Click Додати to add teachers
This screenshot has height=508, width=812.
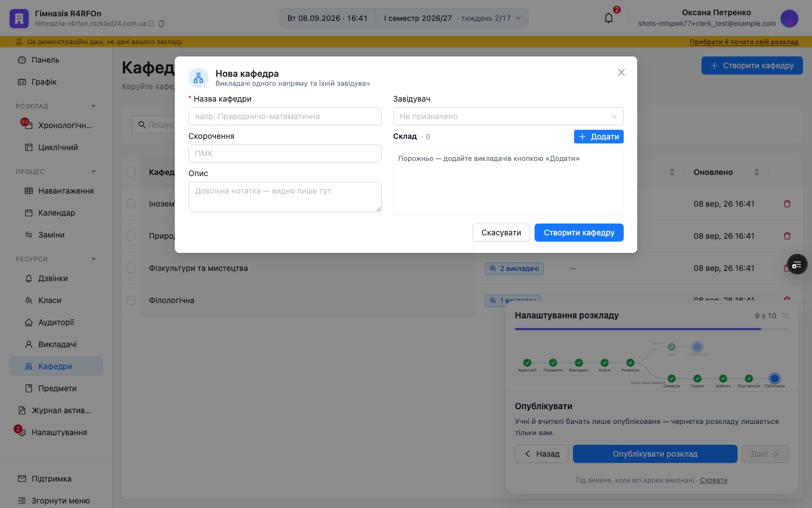click(x=599, y=137)
